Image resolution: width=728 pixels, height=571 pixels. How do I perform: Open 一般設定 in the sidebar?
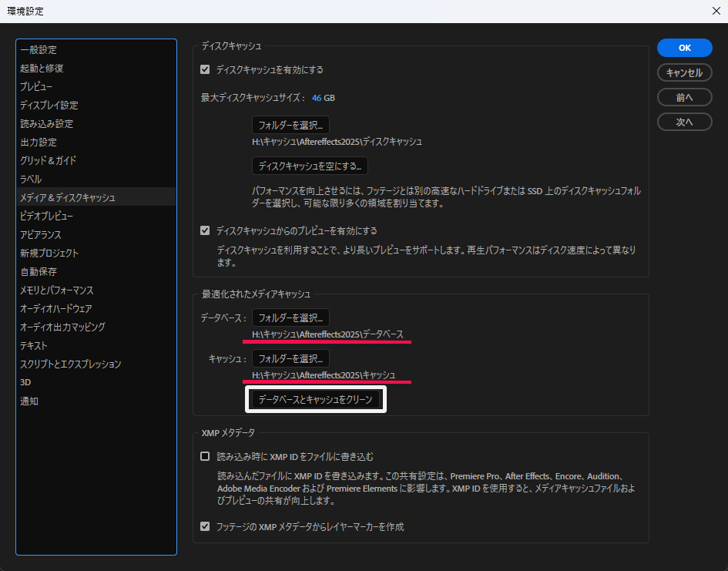click(39, 49)
